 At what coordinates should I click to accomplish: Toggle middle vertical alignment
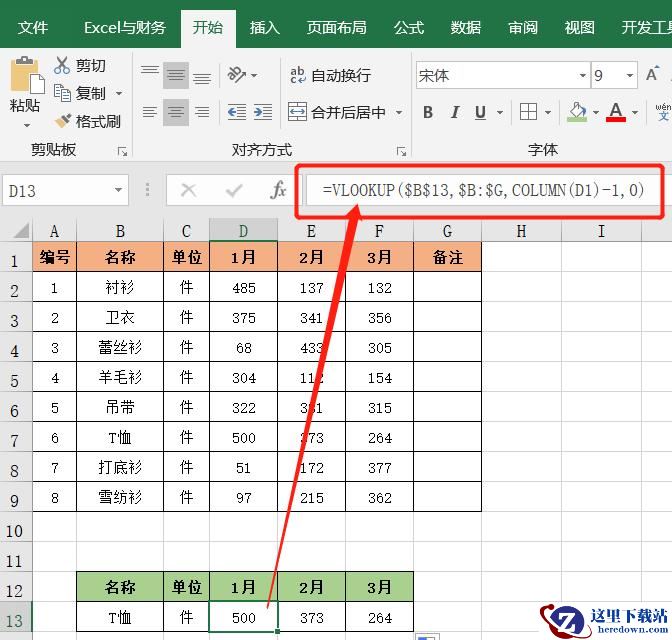(x=176, y=75)
